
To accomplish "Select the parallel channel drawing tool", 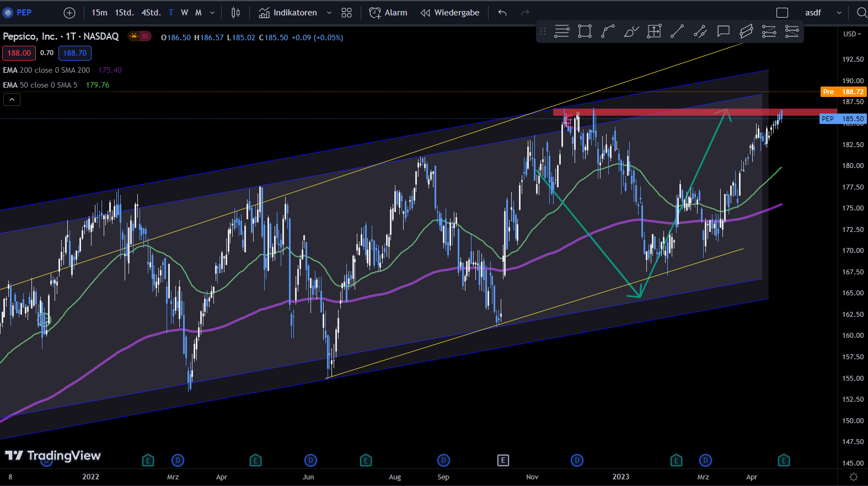I will (746, 31).
